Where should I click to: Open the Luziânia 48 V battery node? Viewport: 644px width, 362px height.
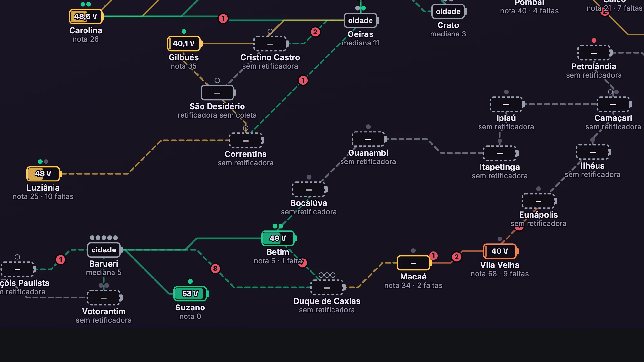coord(44,174)
